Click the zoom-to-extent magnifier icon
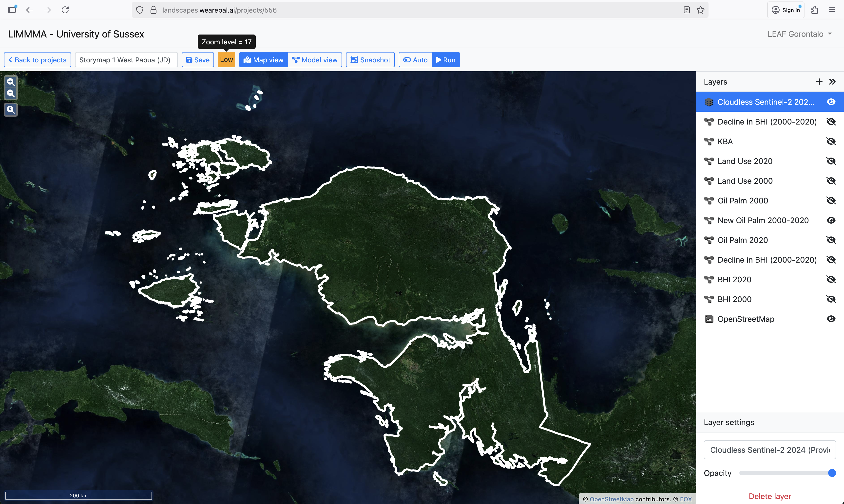This screenshot has height=504, width=844. pyautogui.click(x=11, y=109)
